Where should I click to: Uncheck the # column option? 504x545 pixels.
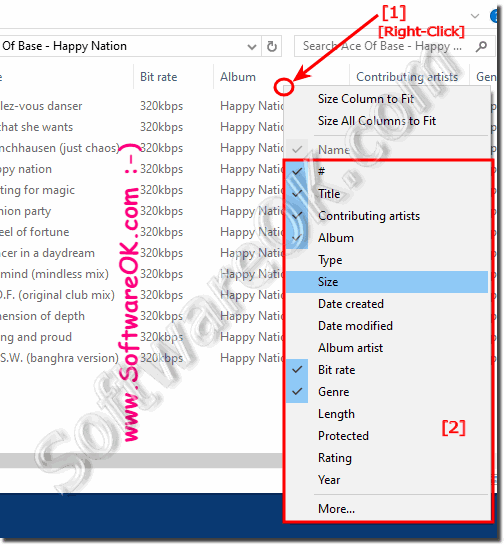387,171
